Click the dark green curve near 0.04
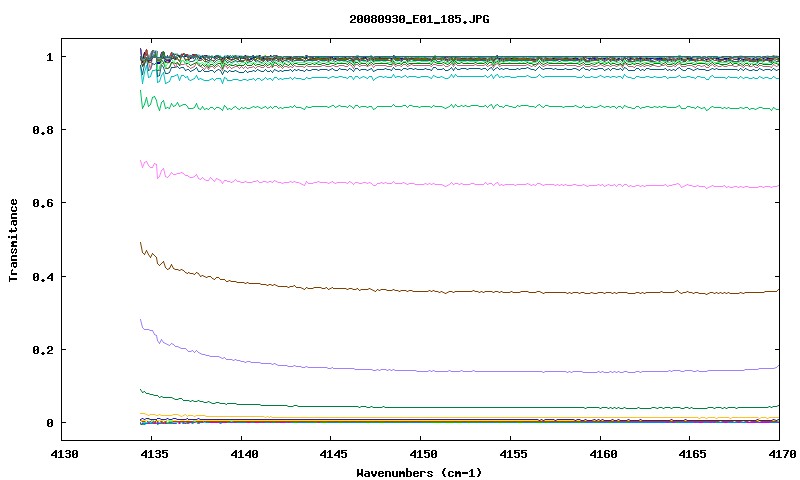The width and height of the screenshot is (800, 480). pyautogui.click(x=459, y=408)
